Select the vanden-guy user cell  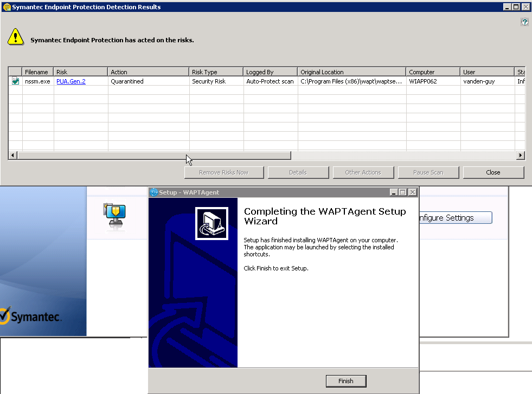tap(488, 81)
